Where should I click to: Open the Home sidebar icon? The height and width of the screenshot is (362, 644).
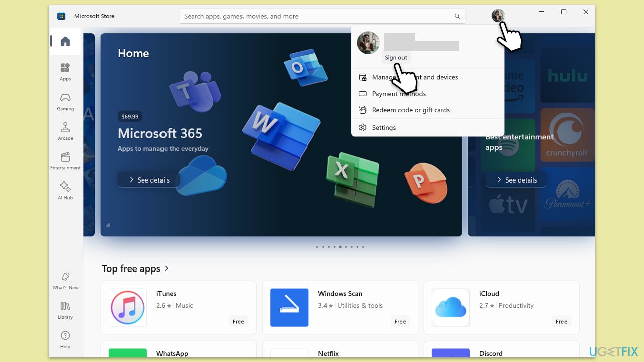(65, 42)
